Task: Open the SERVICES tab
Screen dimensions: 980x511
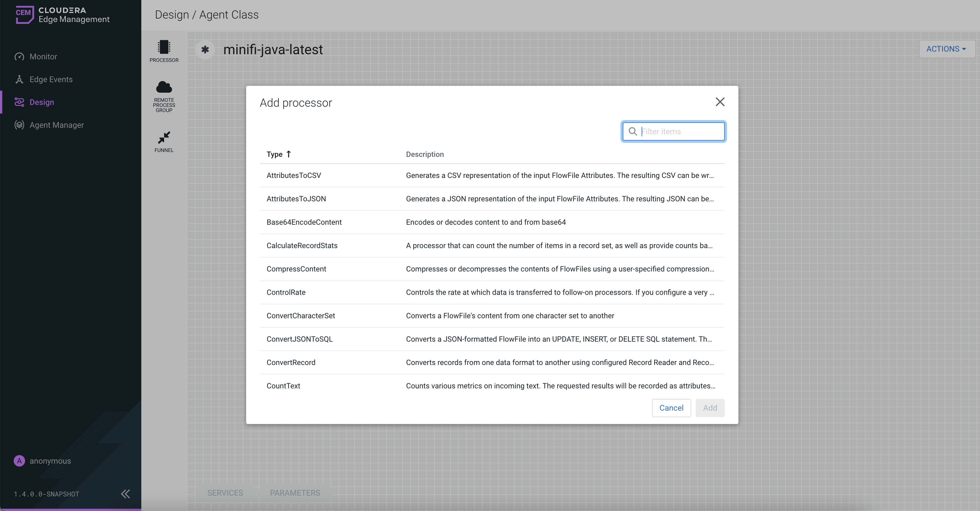Action: point(225,493)
